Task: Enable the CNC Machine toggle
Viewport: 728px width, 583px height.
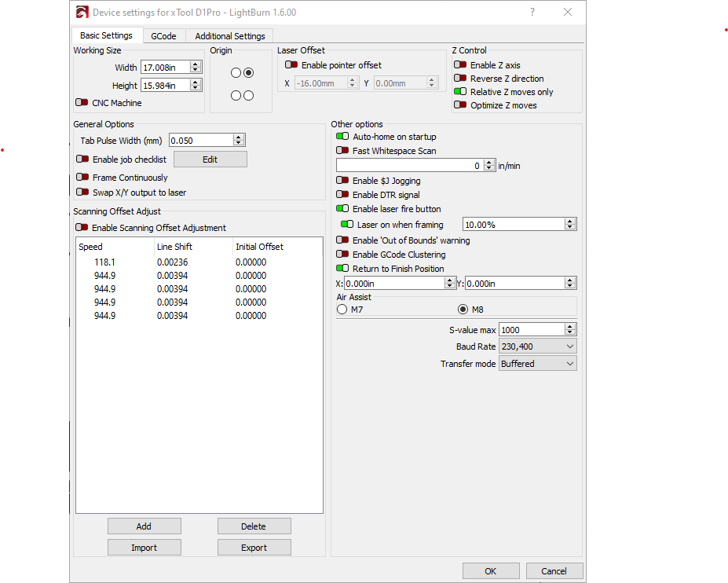Action: point(82,102)
